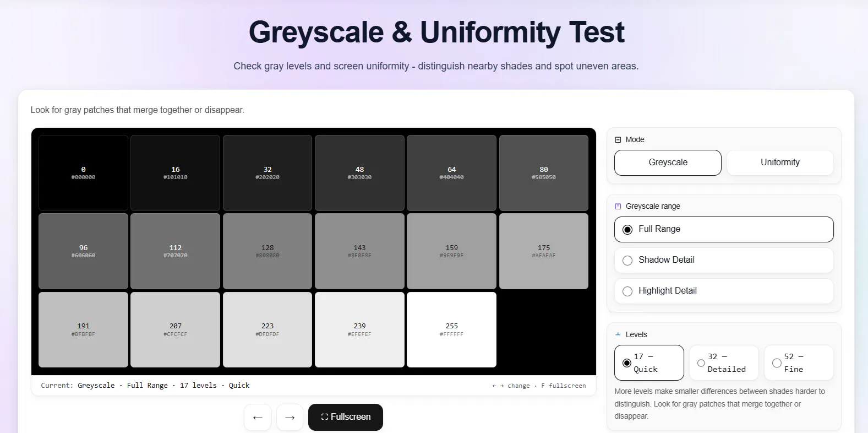
Task: Click the grey patch labeled 80 #505050
Action: (x=544, y=173)
